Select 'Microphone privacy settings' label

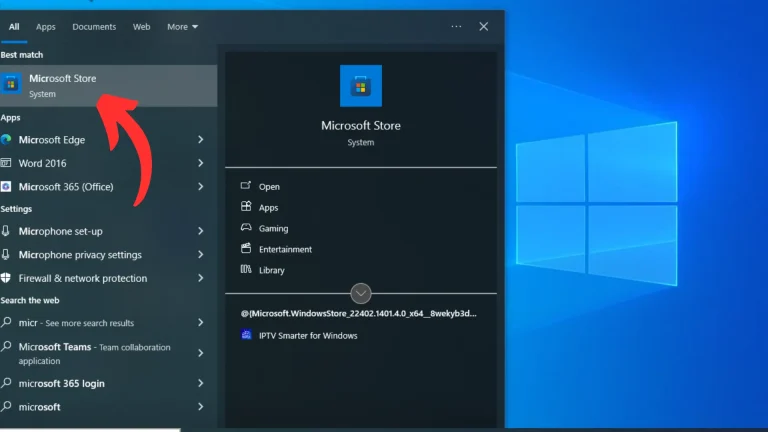click(80, 255)
